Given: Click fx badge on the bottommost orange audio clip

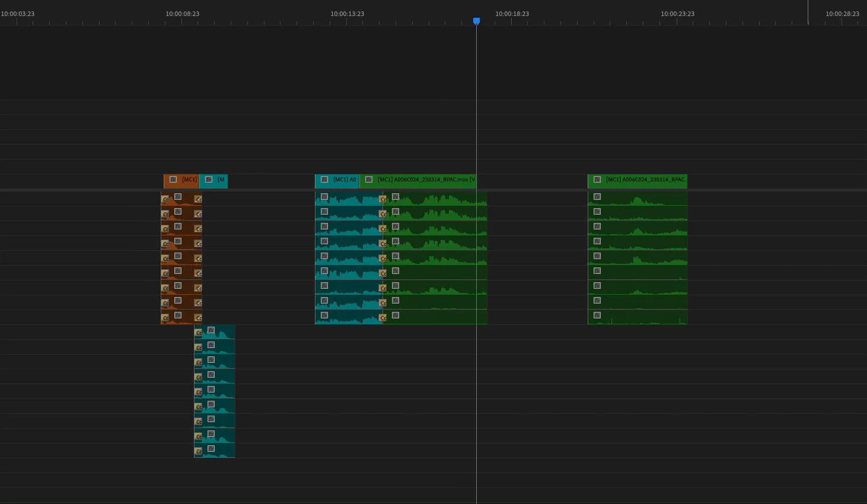Looking at the screenshot, I should point(178,315).
